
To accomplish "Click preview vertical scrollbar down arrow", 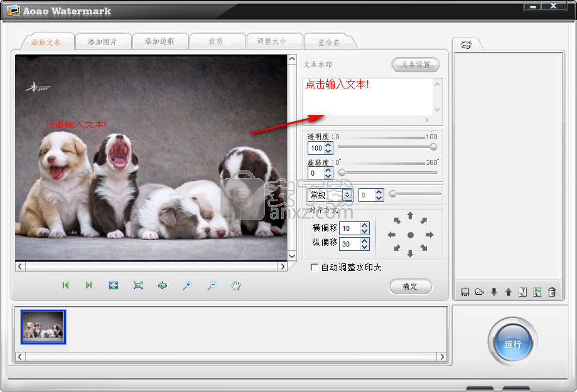I will click(292, 256).
